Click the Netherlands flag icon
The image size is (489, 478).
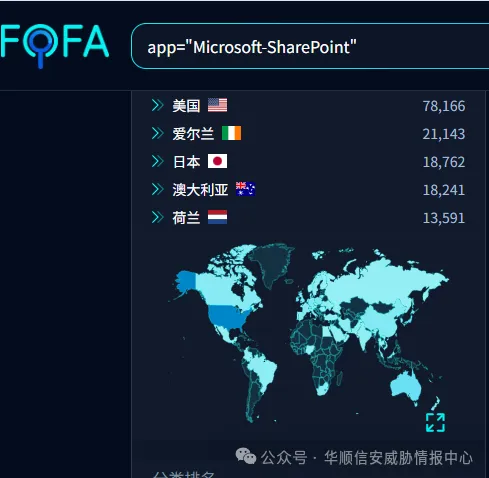coord(217,217)
